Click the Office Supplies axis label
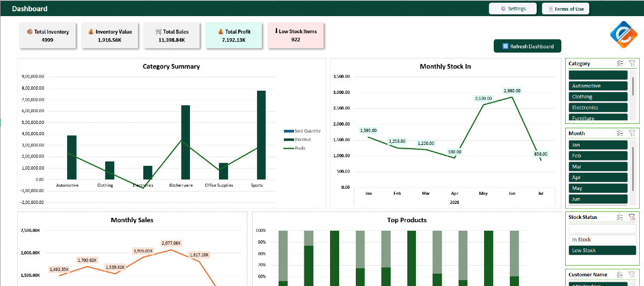 219,185
